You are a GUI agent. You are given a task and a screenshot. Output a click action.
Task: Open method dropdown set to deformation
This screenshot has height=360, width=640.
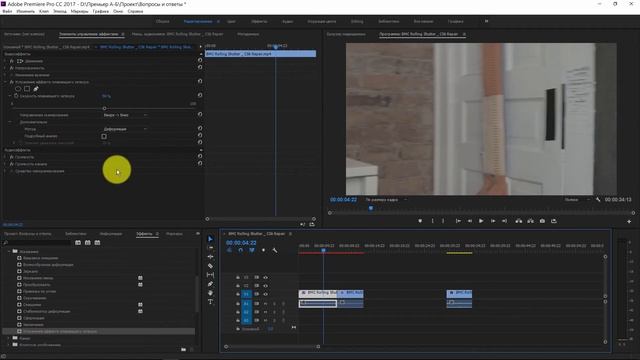[125, 129]
